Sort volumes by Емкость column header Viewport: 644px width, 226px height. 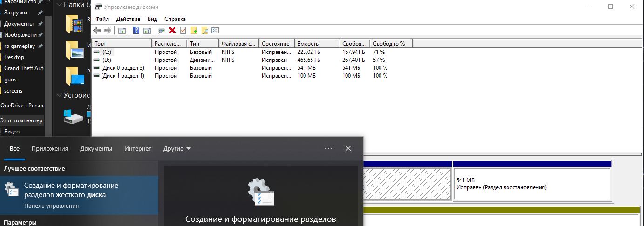point(317,43)
